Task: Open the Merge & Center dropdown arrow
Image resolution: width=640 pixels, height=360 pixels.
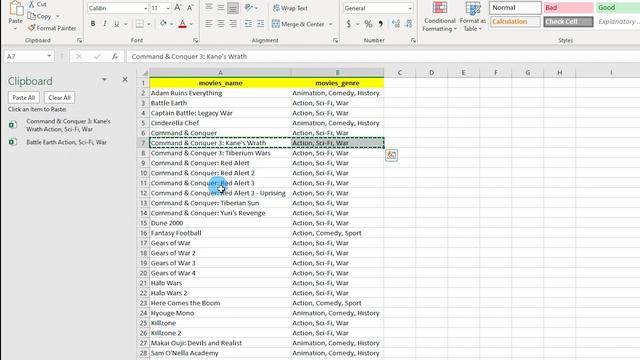Action: pos(330,24)
